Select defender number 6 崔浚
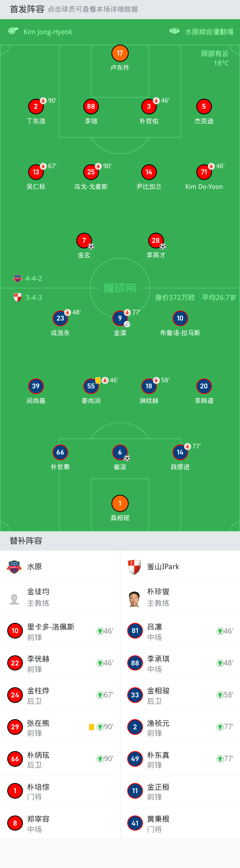Image resolution: width=240 pixels, height=868 pixels. click(120, 453)
